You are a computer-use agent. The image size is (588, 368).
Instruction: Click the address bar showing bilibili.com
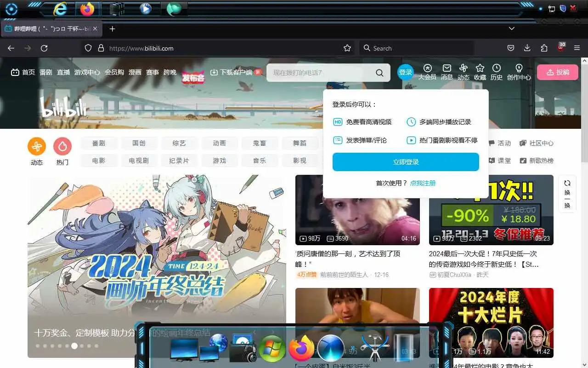218,48
